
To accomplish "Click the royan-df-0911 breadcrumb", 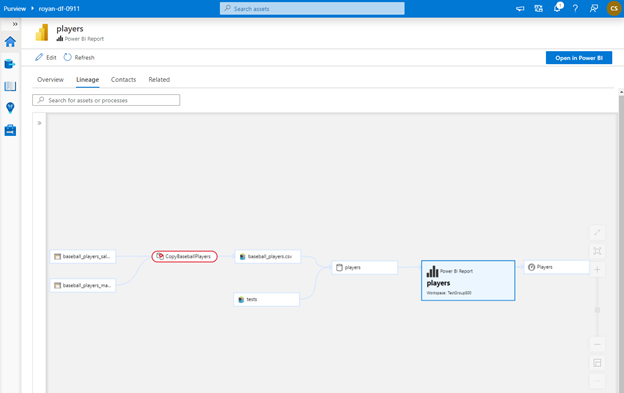I will pos(59,8).
